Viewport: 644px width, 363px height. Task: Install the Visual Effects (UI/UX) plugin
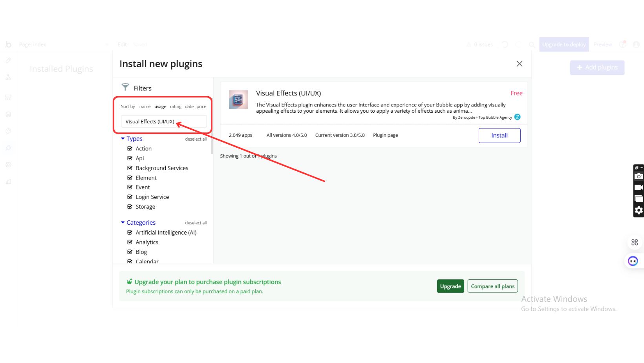pos(499,136)
